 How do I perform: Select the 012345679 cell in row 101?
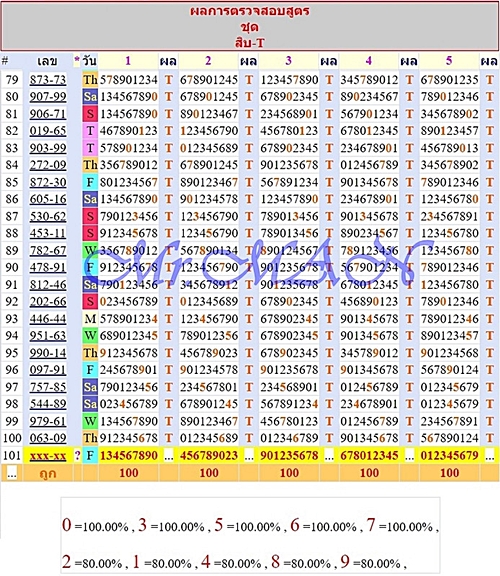click(450, 456)
